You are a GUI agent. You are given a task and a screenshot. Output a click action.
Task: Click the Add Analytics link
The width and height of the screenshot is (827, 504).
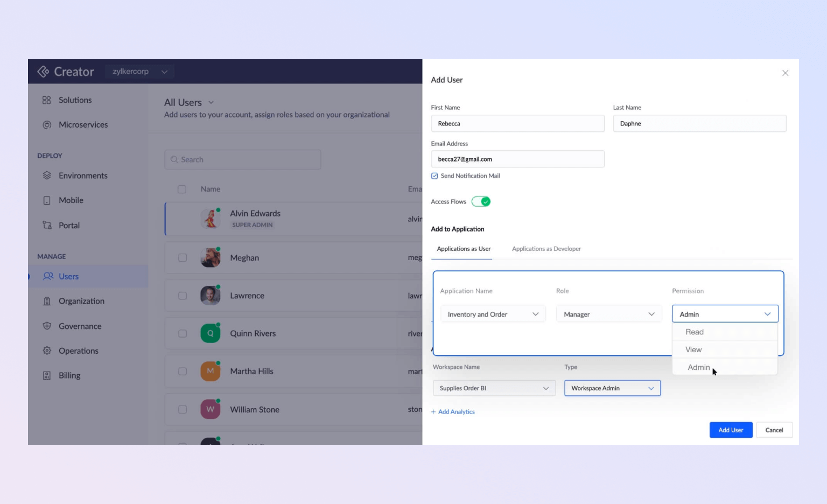click(457, 412)
